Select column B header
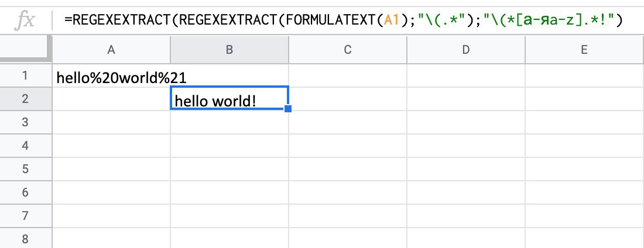Screen dimensions: 644x248 point(229,50)
